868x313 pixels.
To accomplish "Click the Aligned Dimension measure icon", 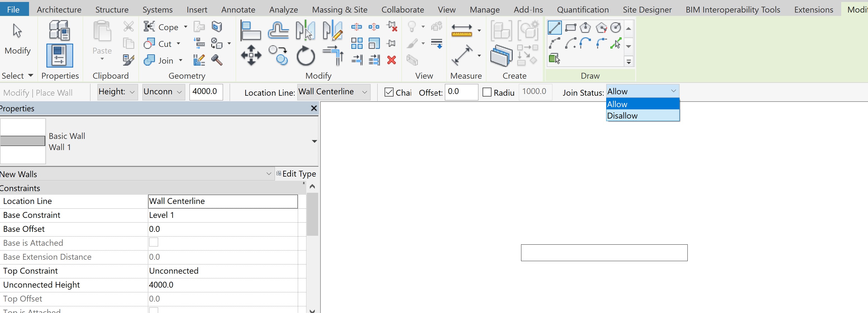I will (x=462, y=55).
